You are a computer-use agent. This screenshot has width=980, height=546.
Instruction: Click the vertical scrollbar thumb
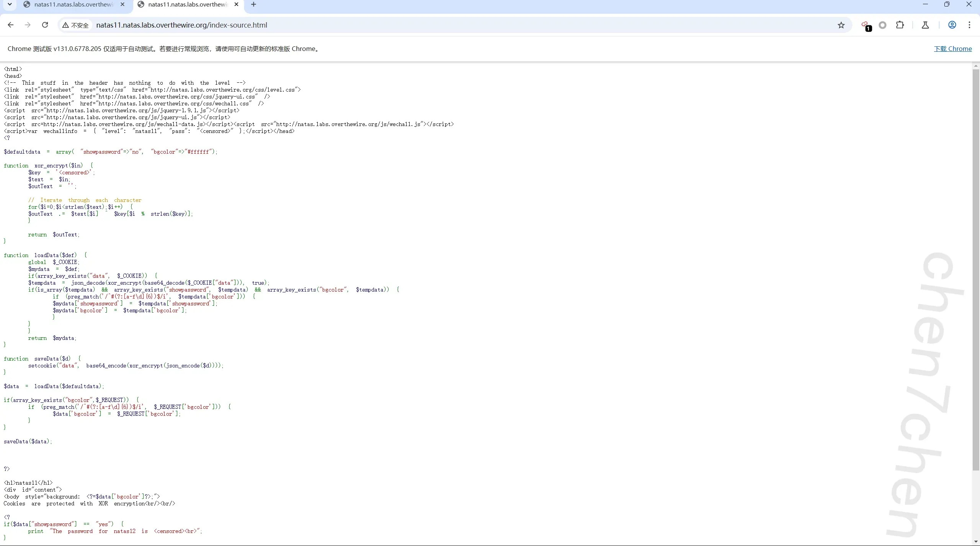point(975,268)
